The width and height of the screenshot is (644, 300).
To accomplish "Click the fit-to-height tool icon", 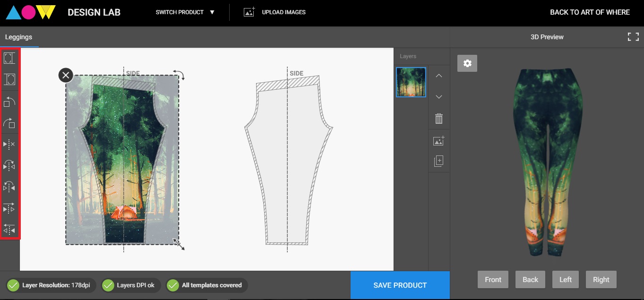I will [x=9, y=79].
